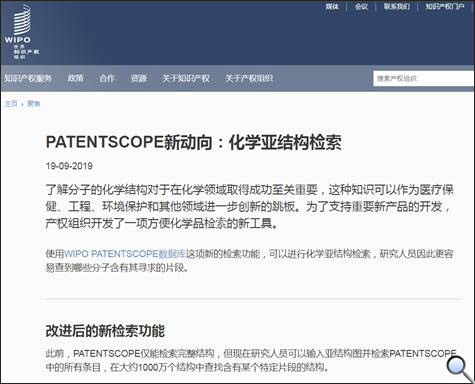Focus the 搜索产权组织 search field
This screenshot has width=475, height=384.
click(x=424, y=79)
